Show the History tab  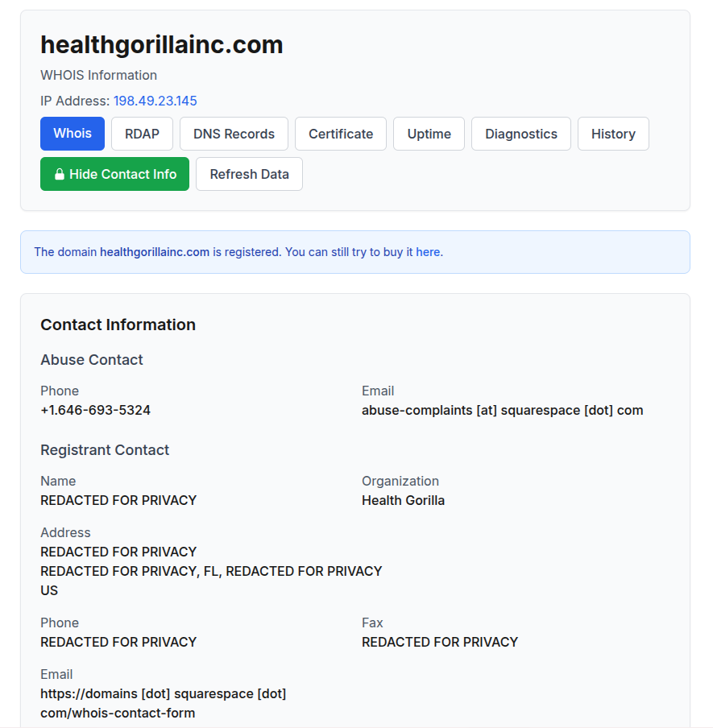(614, 134)
